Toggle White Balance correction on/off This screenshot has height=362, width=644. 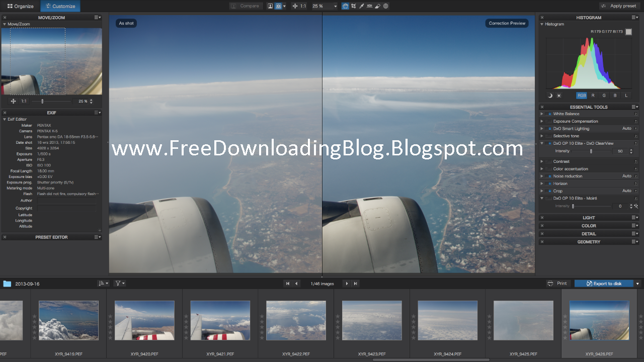[549, 114]
